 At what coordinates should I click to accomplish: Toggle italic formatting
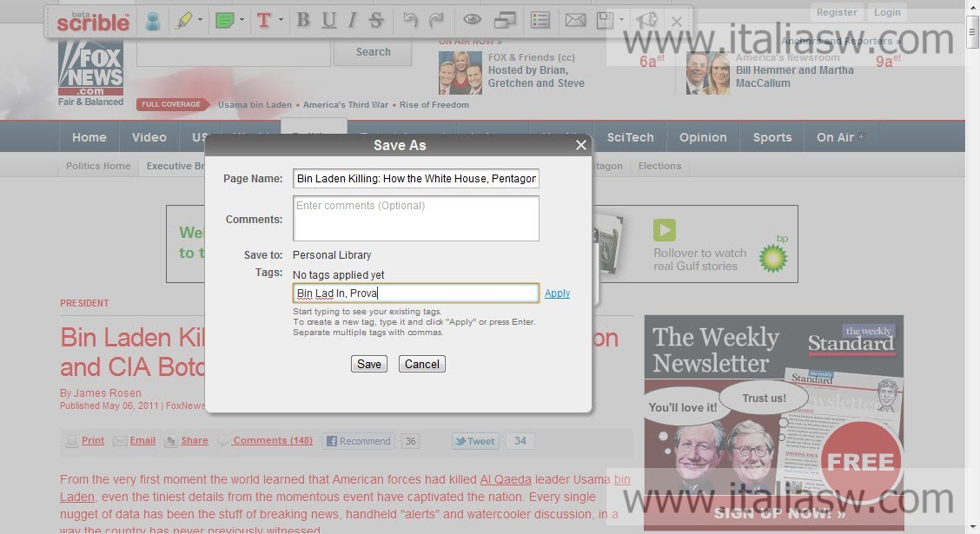(x=352, y=21)
